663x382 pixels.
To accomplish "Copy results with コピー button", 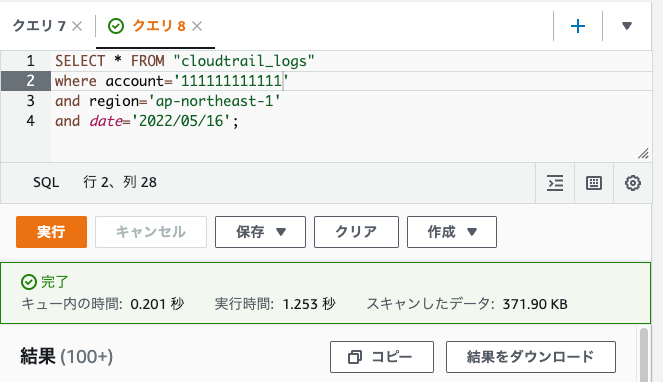I will click(x=382, y=357).
